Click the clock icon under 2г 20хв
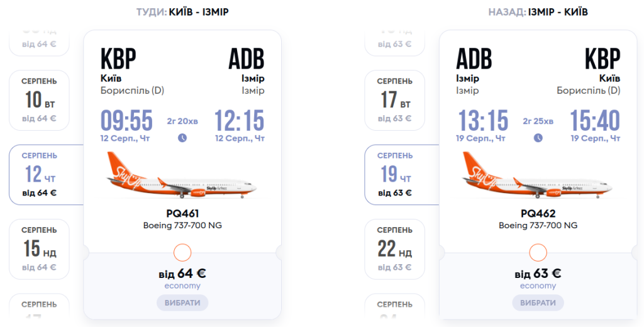Screen dimensions: 644x327 coord(182,138)
